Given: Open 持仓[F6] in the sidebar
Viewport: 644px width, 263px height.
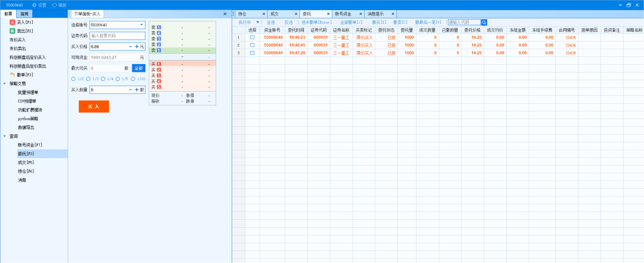Looking at the screenshot, I should click(x=26, y=171).
